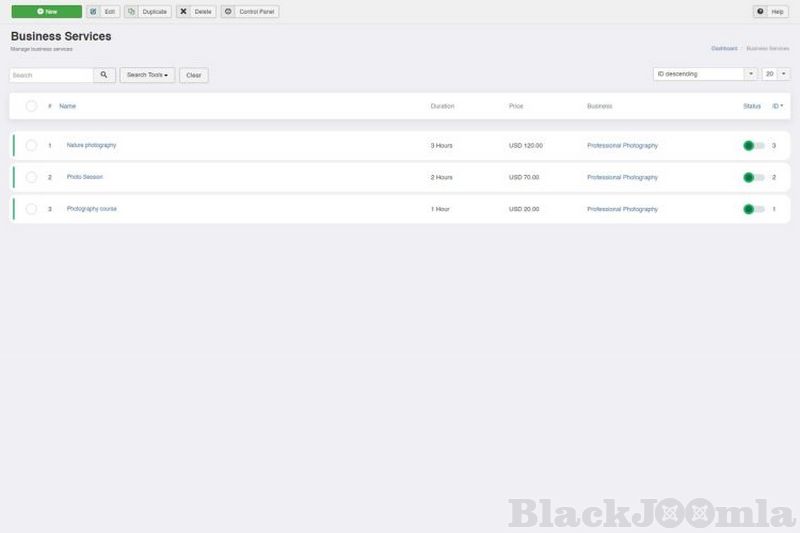This screenshot has width=800, height=533.
Task: Toggle status of Nature photography service
Action: 753,146
